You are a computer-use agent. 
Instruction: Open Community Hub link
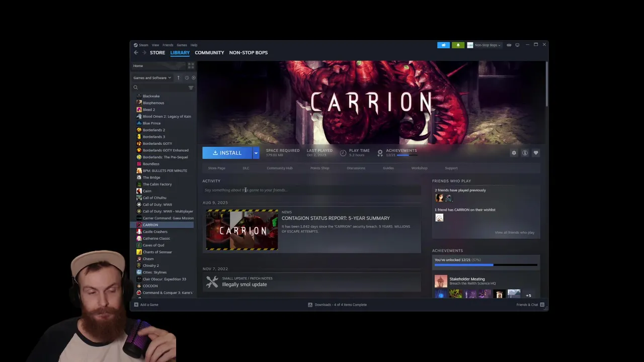[x=280, y=168]
